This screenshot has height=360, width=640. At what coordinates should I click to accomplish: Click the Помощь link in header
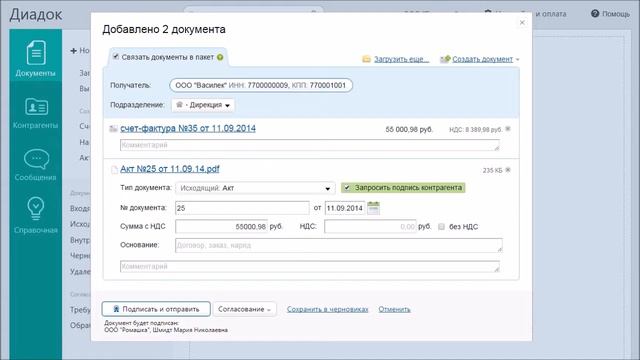pyautogui.click(x=616, y=14)
